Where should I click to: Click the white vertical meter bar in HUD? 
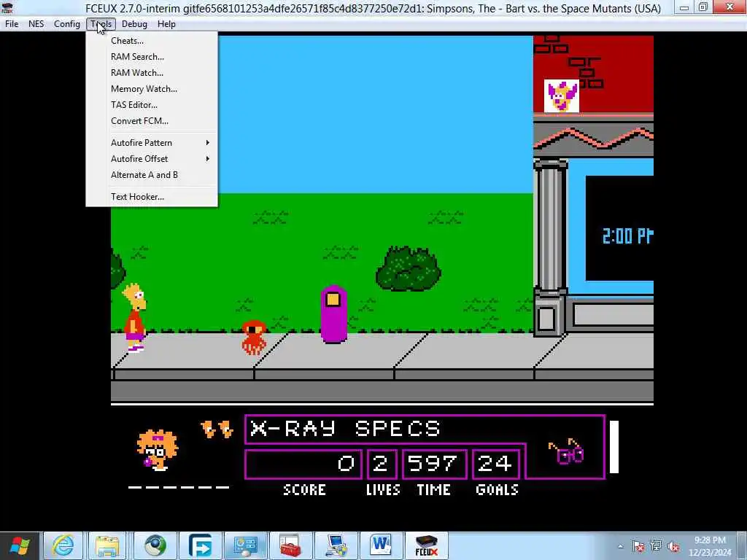pyautogui.click(x=614, y=447)
